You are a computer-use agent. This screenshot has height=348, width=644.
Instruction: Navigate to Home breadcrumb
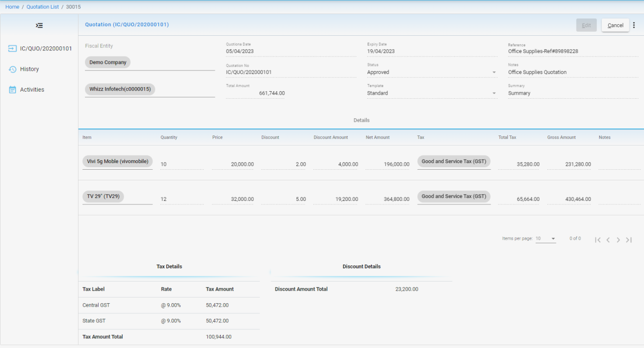click(12, 7)
